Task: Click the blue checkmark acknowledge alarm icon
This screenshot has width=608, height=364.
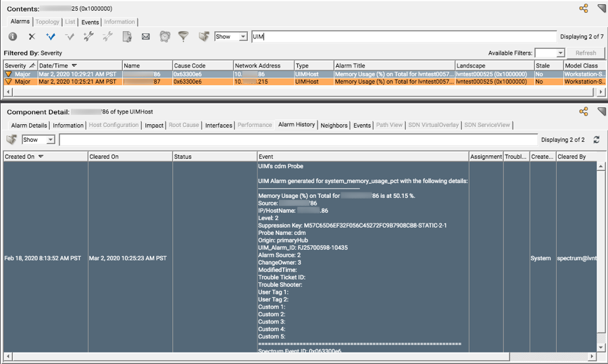Action: (51, 36)
